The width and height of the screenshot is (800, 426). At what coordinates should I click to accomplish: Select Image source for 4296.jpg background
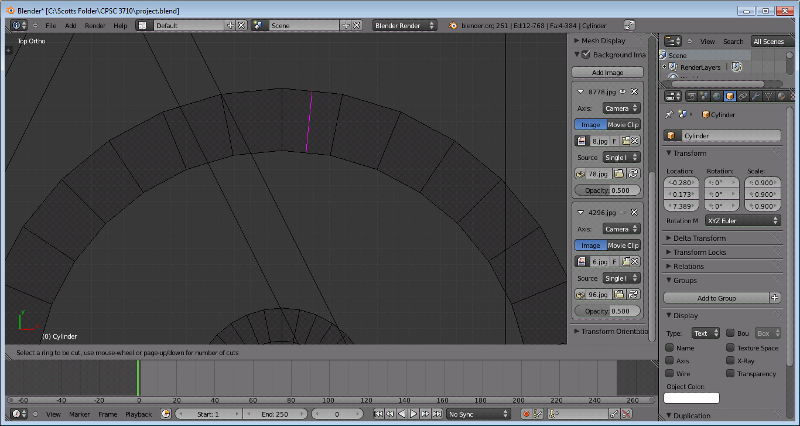click(x=590, y=245)
